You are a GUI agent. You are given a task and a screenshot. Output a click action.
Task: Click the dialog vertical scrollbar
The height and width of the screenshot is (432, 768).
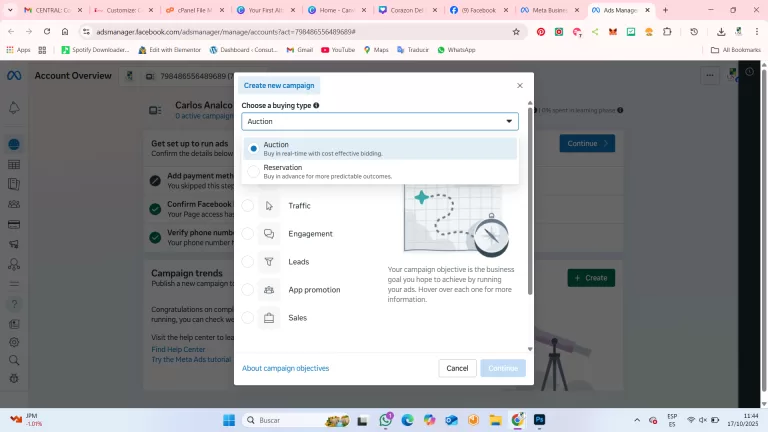point(529,201)
